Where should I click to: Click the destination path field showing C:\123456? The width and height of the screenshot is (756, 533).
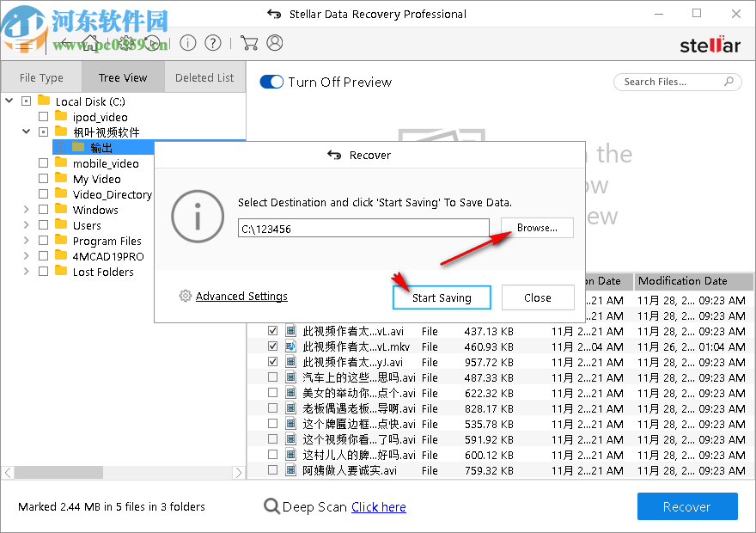361,227
